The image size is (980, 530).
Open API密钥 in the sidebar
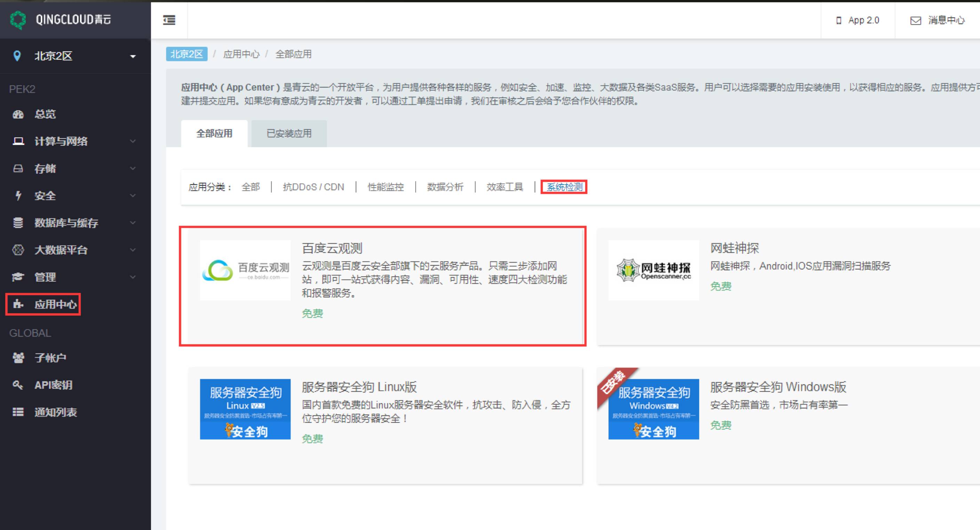[x=53, y=385]
